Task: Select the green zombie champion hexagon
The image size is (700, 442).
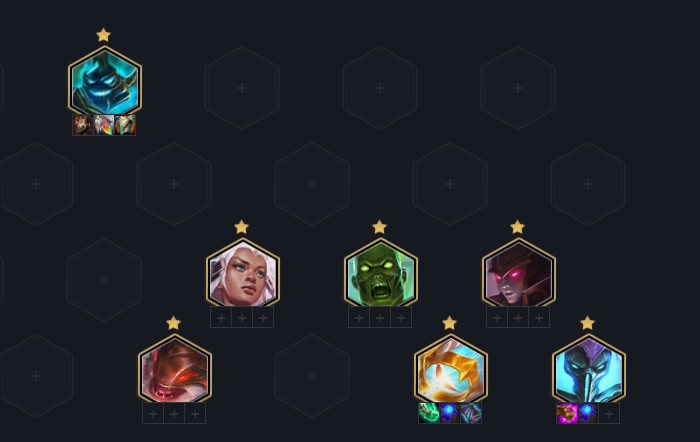Action: pos(381,274)
